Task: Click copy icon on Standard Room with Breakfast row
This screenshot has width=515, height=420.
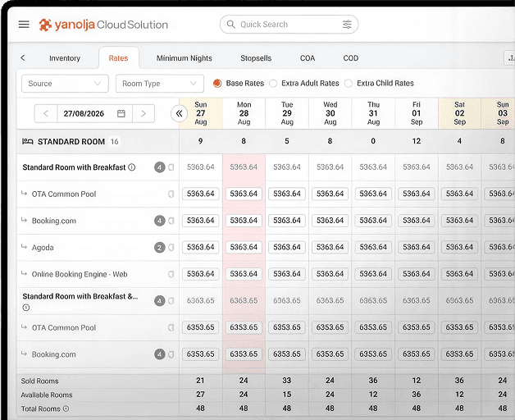Action: [x=171, y=167]
